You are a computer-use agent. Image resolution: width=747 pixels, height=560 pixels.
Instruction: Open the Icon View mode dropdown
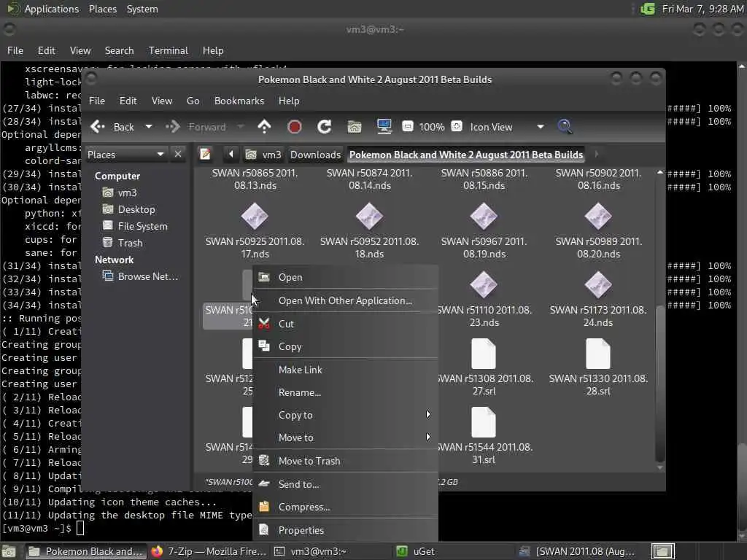coord(506,127)
